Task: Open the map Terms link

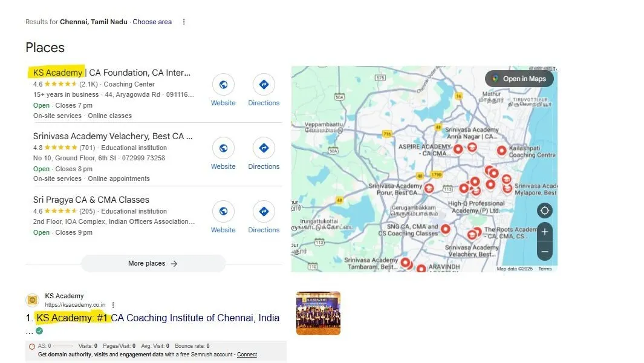Action: 545,269
